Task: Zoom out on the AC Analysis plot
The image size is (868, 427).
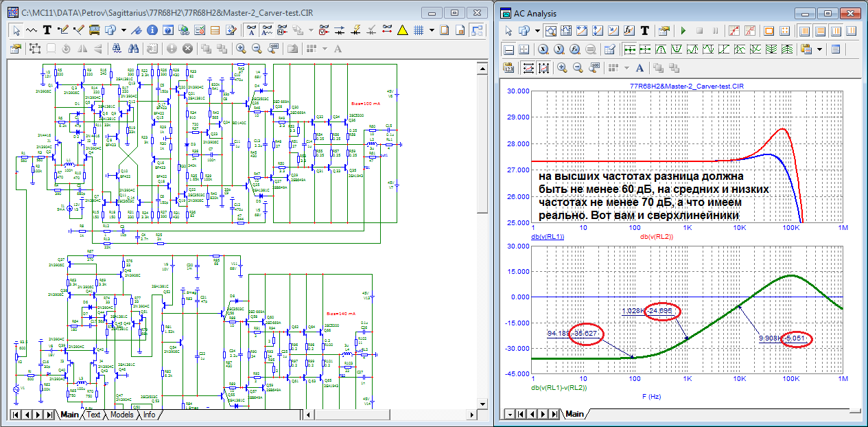Action: 578,67
